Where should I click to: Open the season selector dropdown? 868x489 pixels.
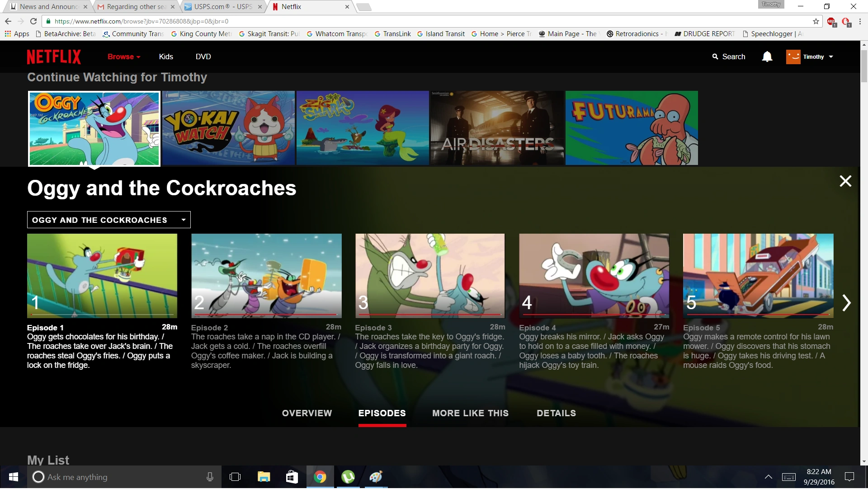(109, 220)
